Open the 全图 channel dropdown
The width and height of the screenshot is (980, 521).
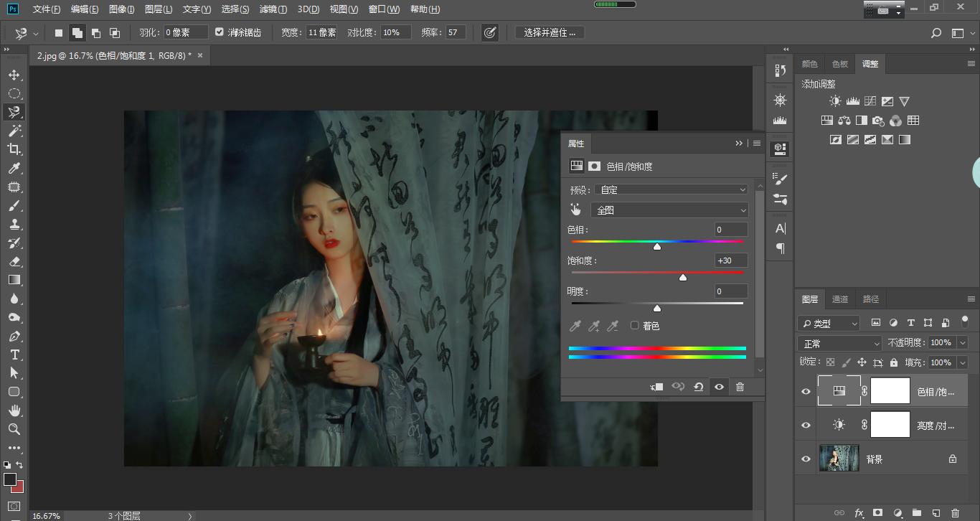[x=669, y=210]
